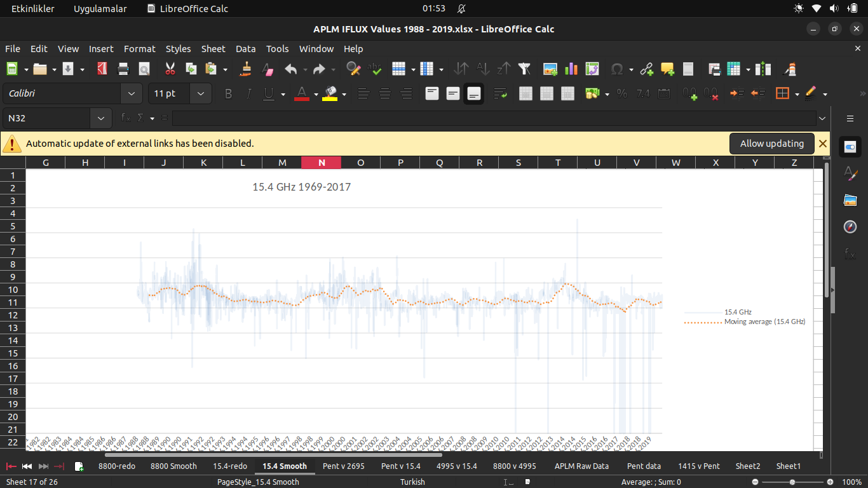Open the Font Name dropdown

point(132,93)
